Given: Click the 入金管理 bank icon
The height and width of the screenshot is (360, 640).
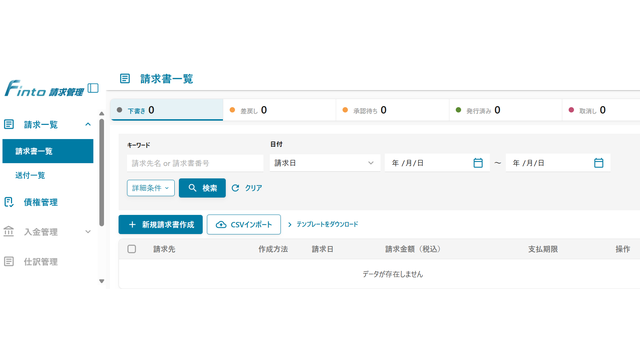Looking at the screenshot, I should pyautogui.click(x=9, y=231).
